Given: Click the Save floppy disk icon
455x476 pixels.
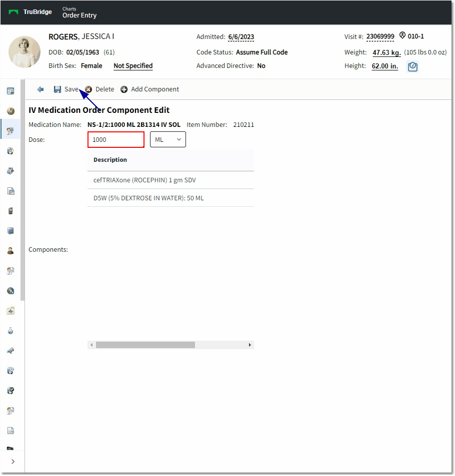Looking at the screenshot, I should click(57, 89).
